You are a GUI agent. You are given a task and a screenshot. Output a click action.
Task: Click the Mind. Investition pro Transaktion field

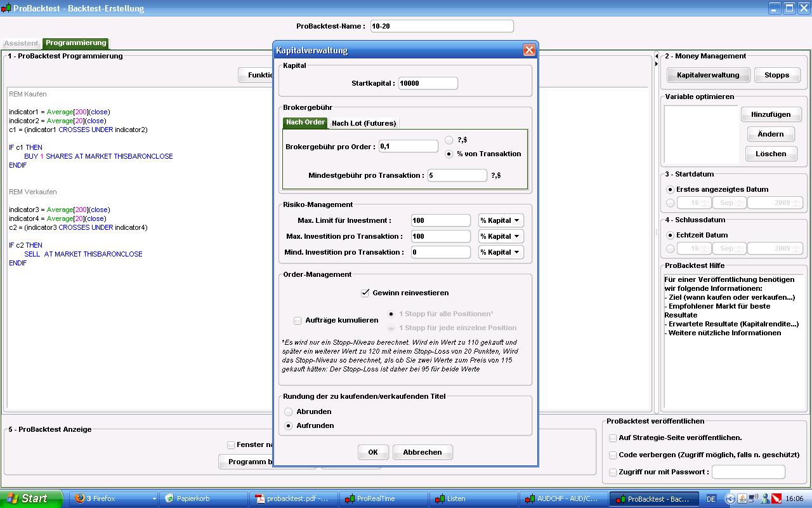click(441, 252)
